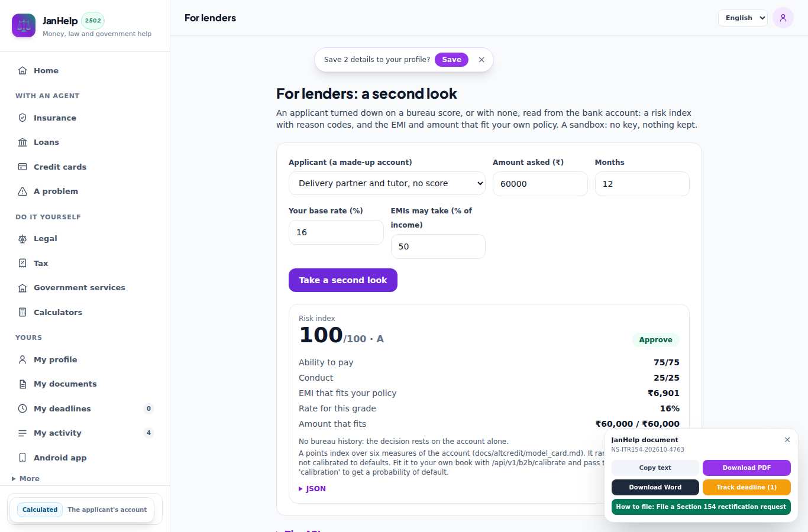This screenshot has height=532, width=808.
Task: Open the Loans bank icon
Action: click(22, 142)
